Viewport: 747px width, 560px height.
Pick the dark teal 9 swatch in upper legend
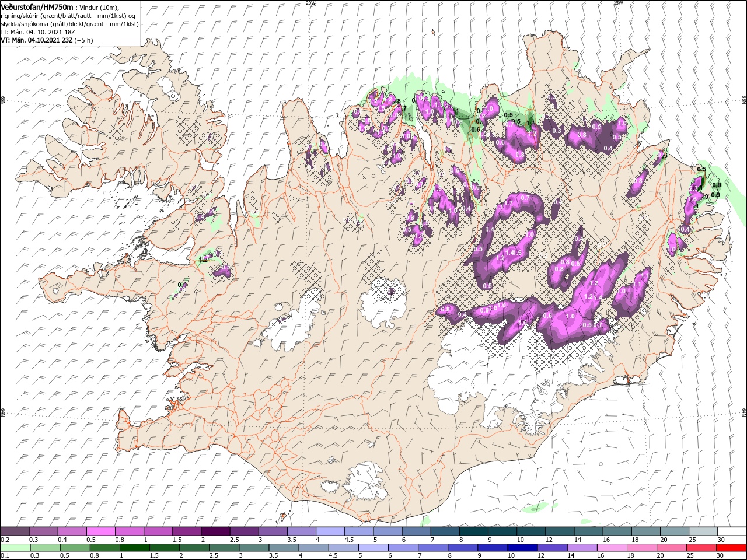[x=502, y=531]
